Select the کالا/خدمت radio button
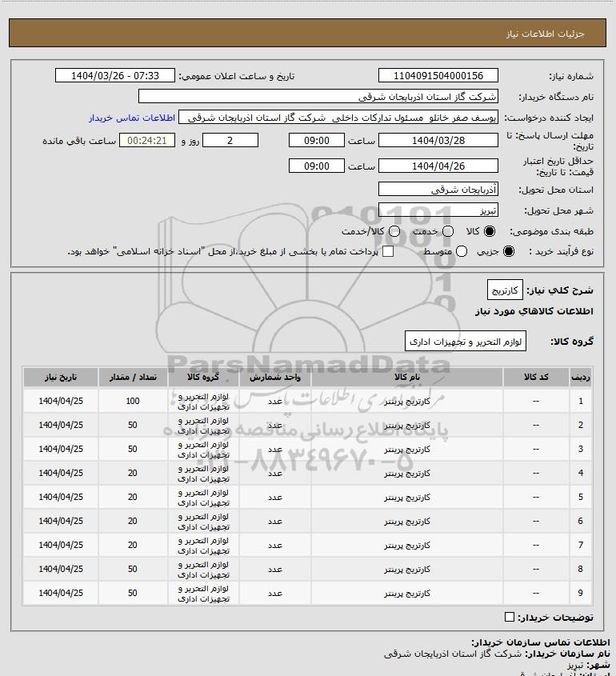Screen dimensions: 616x676 coord(394,231)
